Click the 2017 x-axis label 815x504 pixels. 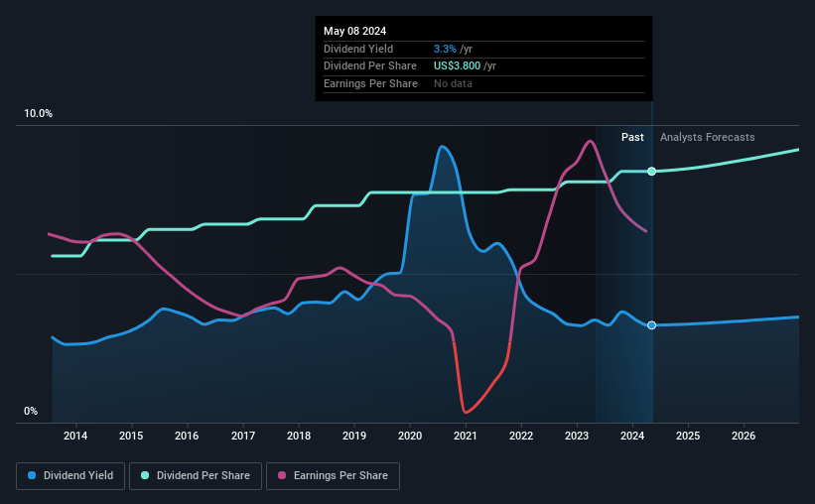pyautogui.click(x=243, y=436)
